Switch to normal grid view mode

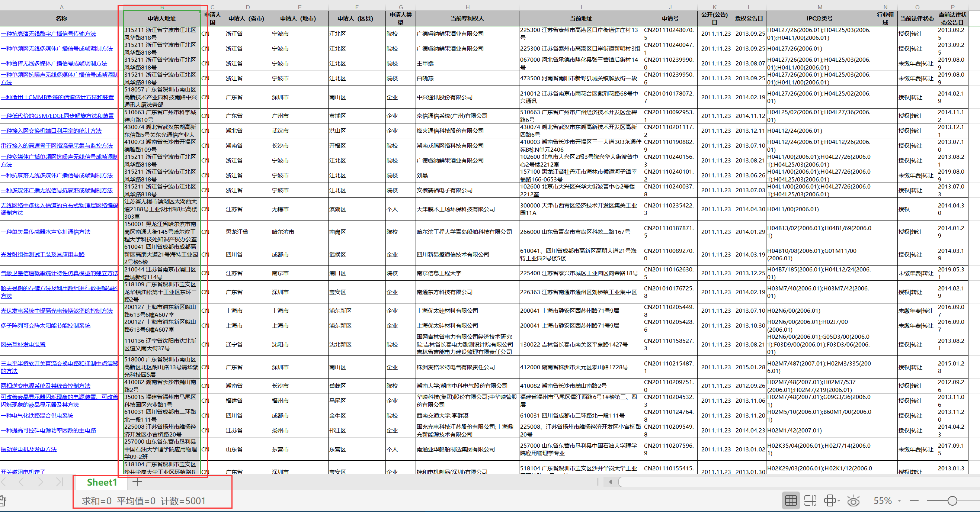(x=791, y=500)
